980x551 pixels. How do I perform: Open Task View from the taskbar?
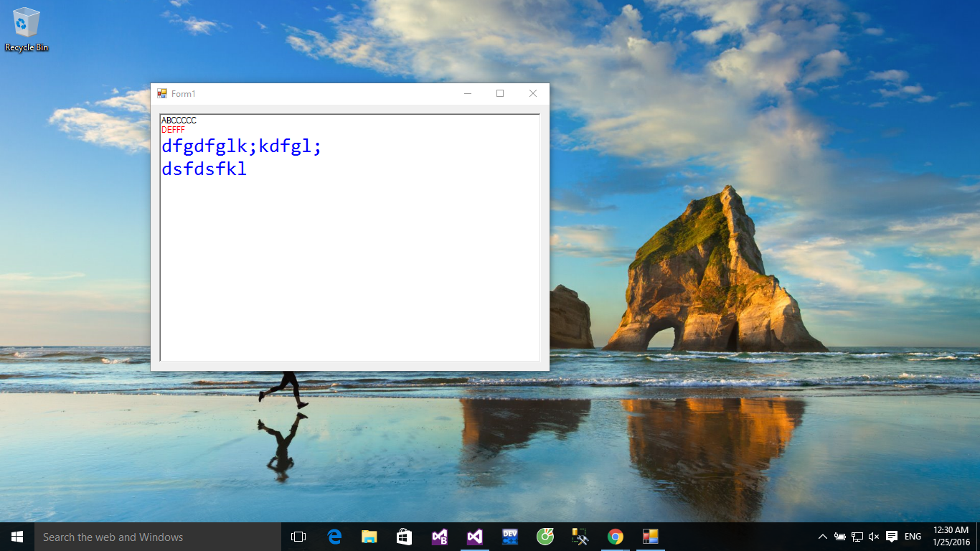click(298, 537)
